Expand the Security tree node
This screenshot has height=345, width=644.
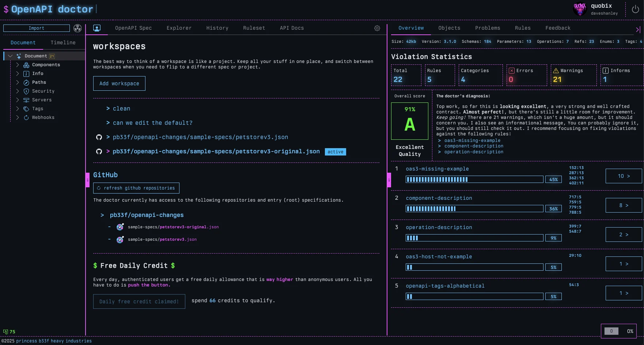coord(17,91)
